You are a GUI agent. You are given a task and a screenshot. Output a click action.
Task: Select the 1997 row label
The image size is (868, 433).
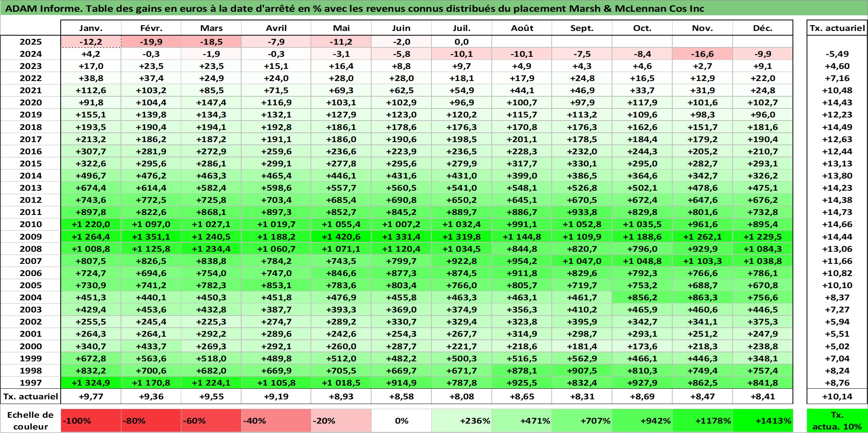(31, 382)
